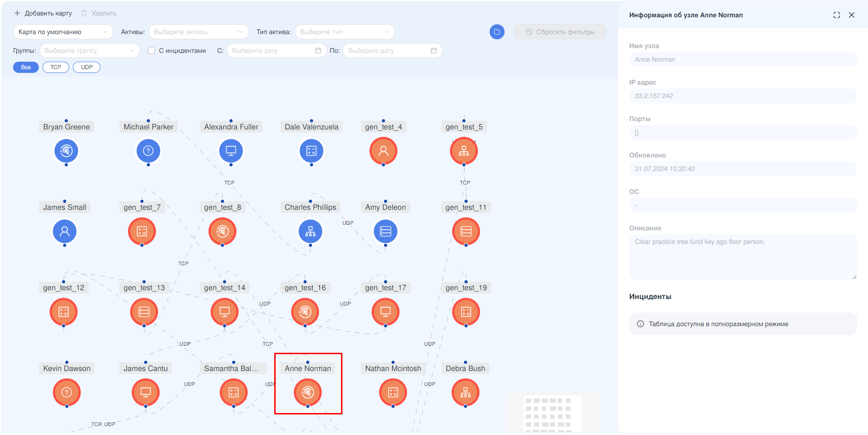
Task: Expand the 'Тип актива' dropdown
Action: (x=344, y=32)
